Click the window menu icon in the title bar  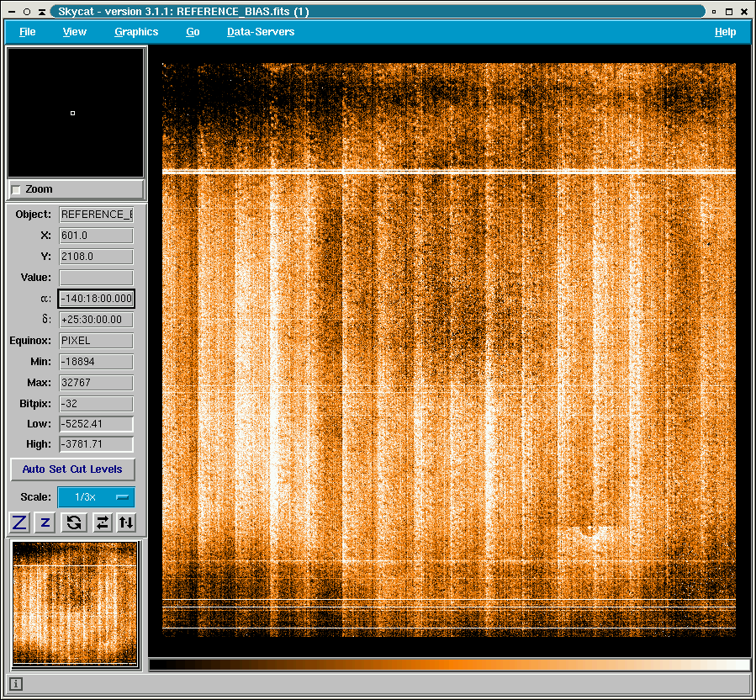tap(12, 12)
